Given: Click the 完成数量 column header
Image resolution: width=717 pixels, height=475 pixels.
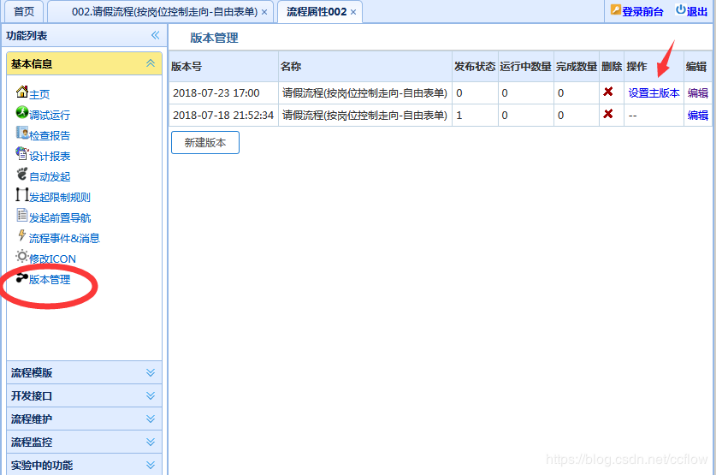Looking at the screenshot, I should click(577, 66).
